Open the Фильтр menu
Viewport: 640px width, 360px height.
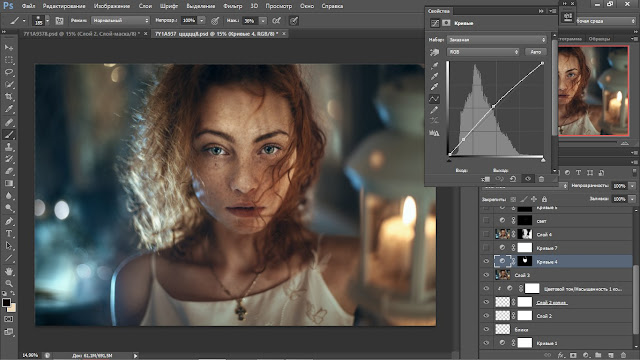pos(233,6)
